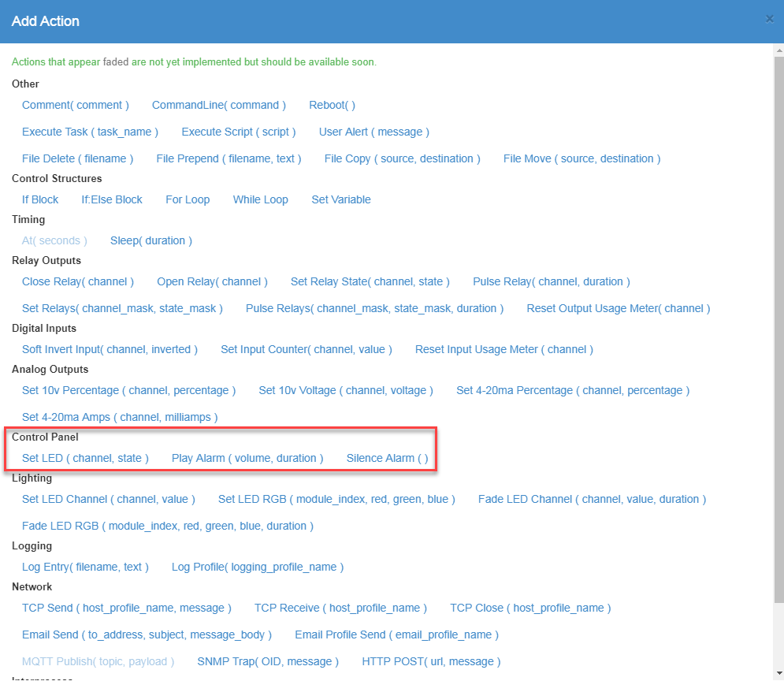Select Log Profile( logging_profile_name )
The width and height of the screenshot is (784, 681).
click(x=258, y=567)
